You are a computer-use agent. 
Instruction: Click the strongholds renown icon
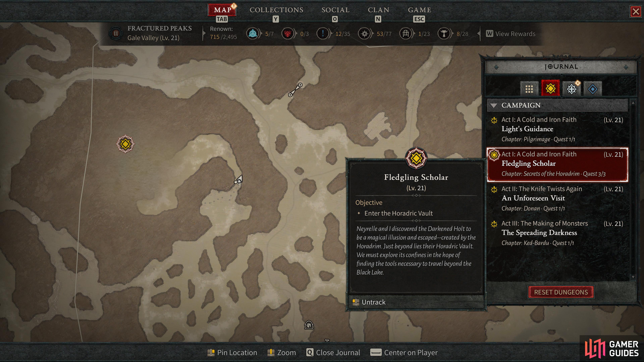288,34
